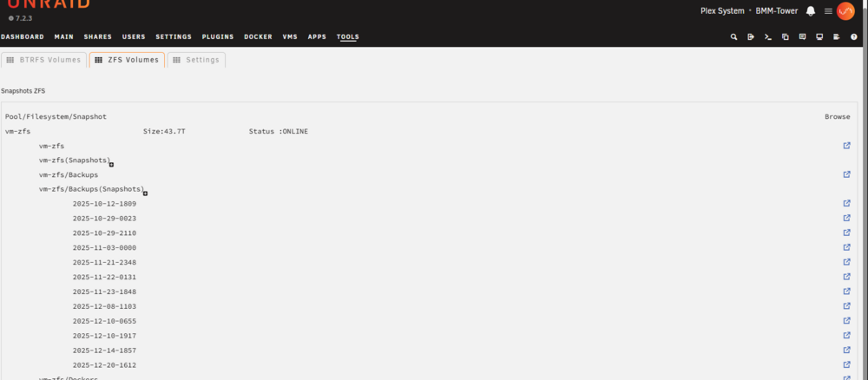This screenshot has height=380, width=868.
Task: Open the file manager icon (overlapping squares)
Action: pos(785,37)
